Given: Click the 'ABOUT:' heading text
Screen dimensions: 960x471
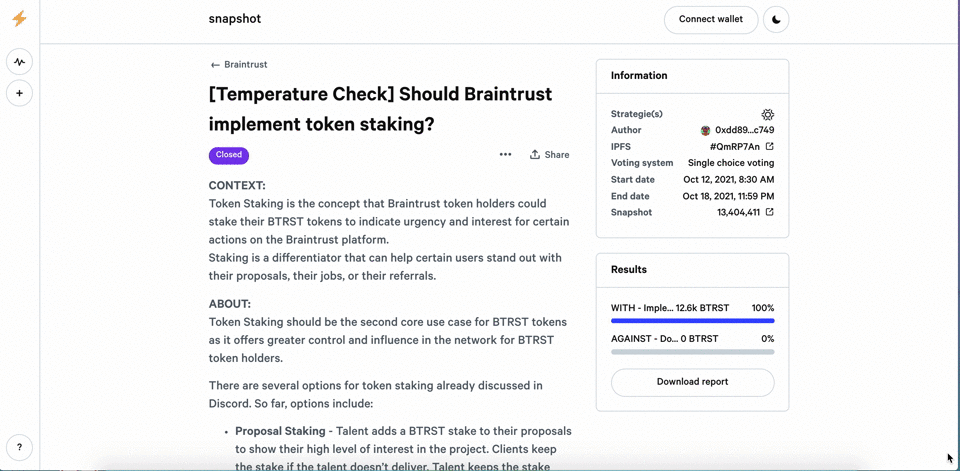Looking at the screenshot, I should click(x=230, y=304).
